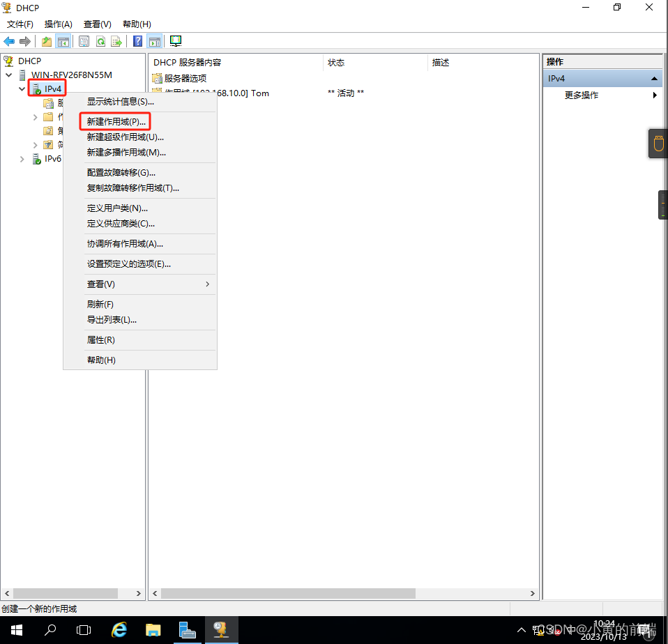
Task: Click 刷新(F) in the context menu
Action: [x=100, y=304]
